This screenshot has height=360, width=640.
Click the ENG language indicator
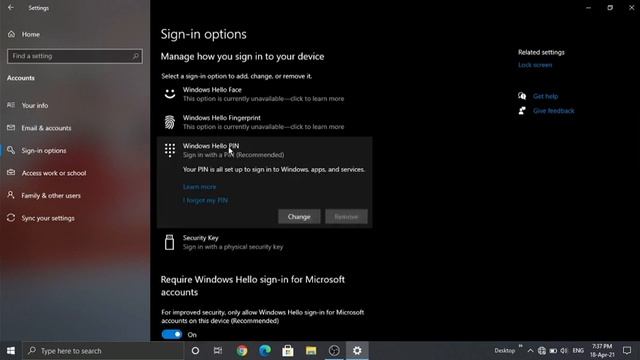pyautogui.click(x=578, y=351)
